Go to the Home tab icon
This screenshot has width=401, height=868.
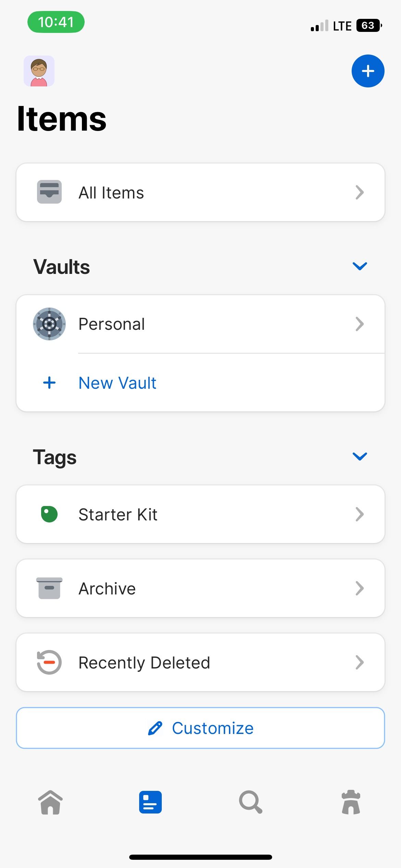(x=50, y=802)
